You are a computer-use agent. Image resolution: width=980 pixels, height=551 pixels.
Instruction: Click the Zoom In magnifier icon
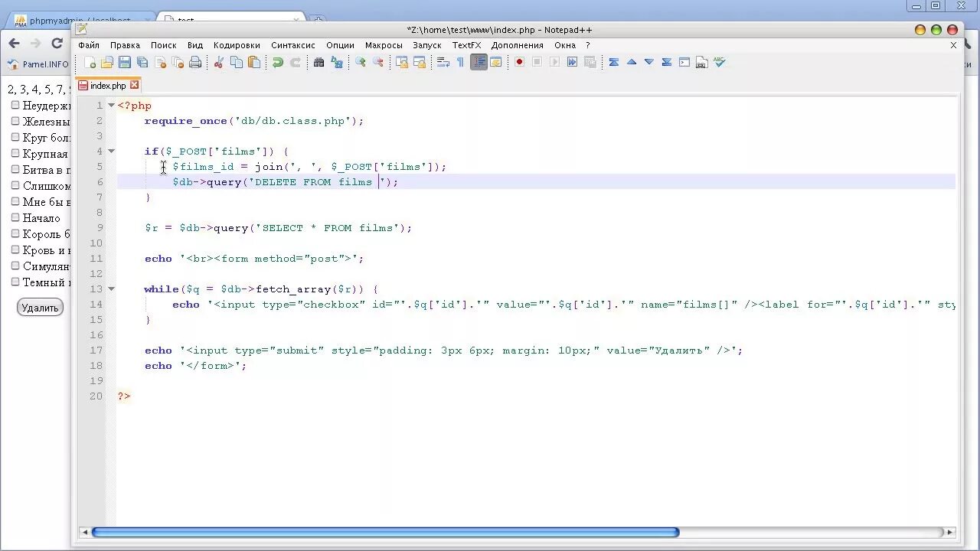361,63
